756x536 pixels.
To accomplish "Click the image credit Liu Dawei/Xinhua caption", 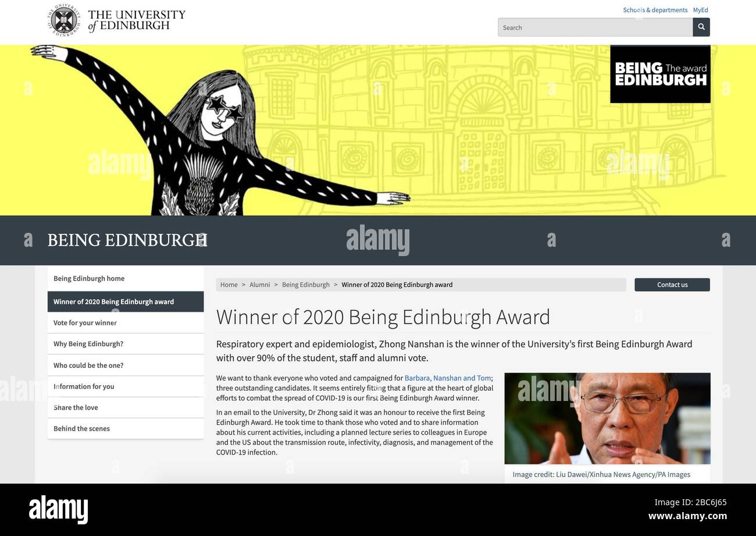I will 601,474.
